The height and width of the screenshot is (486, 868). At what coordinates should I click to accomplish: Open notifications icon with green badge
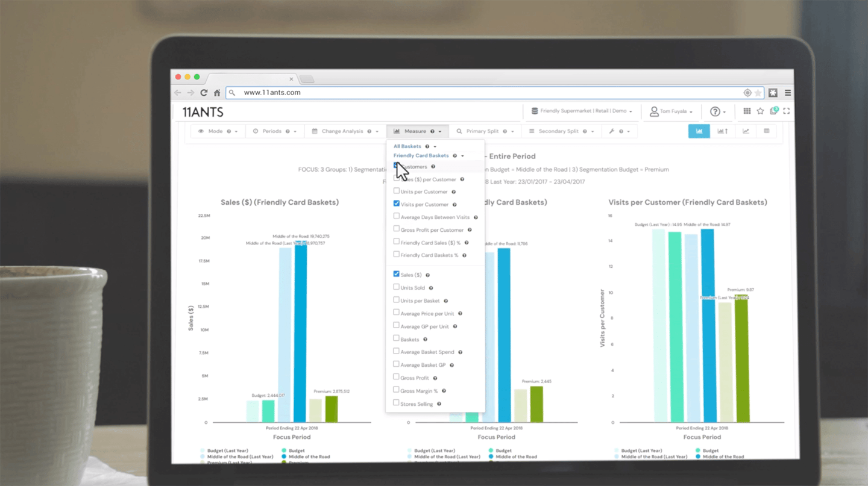coord(774,111)
